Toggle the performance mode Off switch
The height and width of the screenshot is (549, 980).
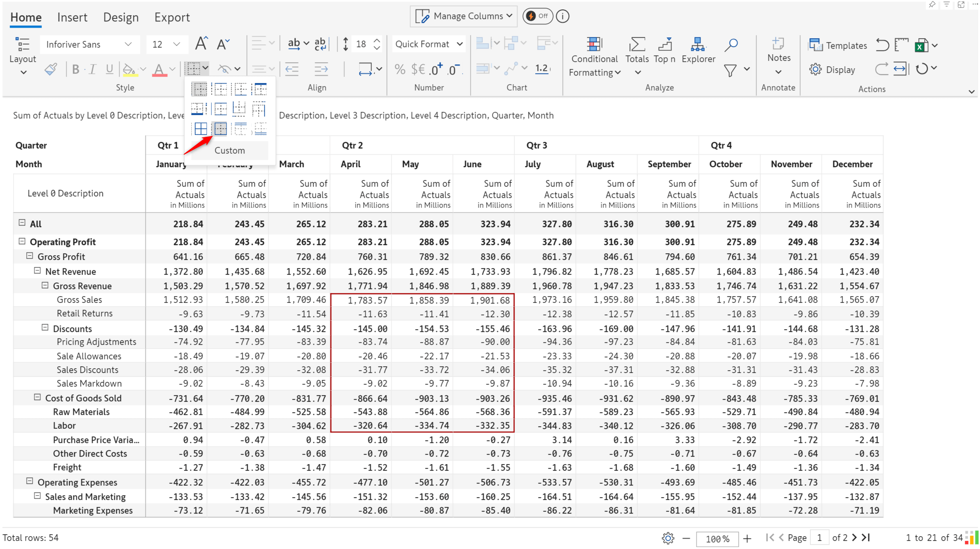point(537,16)
